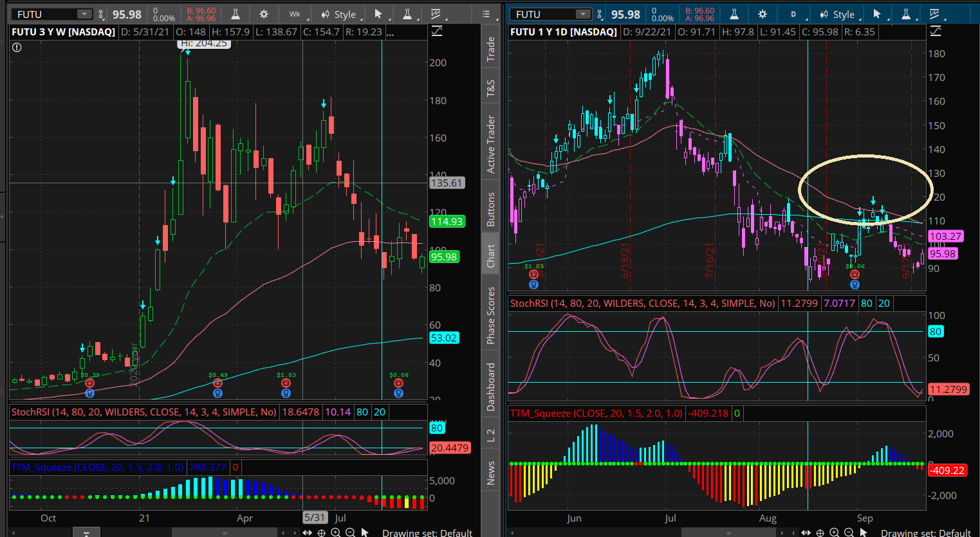Click the 135.61 crosshair price label on left axis
Viewport: 980px width, 537px height.
(x=447, y=183)
